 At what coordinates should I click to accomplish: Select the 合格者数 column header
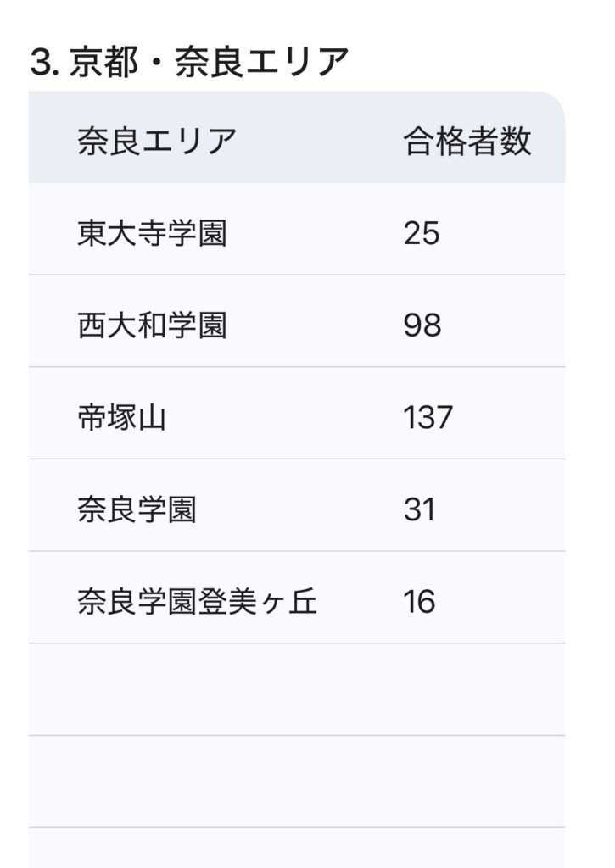tap(467, 141)
